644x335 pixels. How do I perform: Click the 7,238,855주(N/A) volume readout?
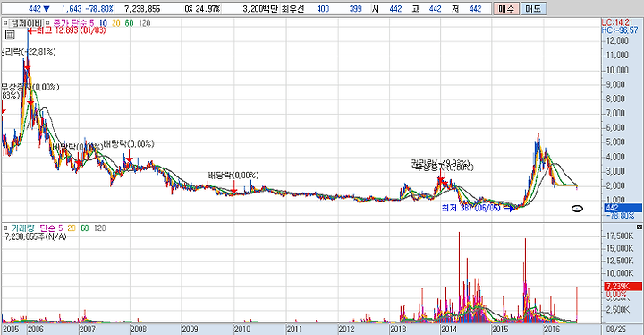point(36,236)
